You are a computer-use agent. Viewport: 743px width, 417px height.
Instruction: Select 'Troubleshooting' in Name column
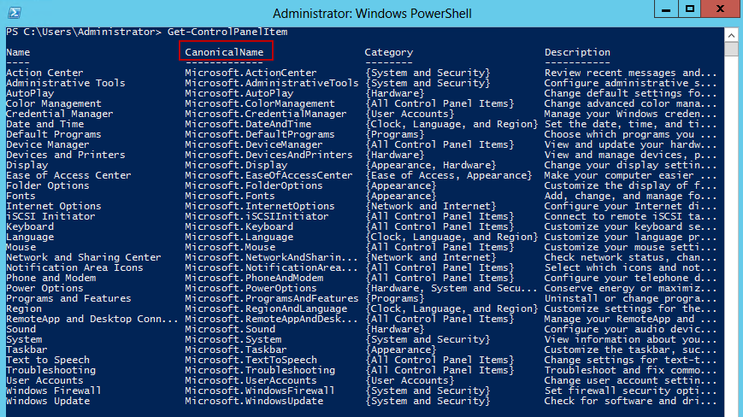51,370
